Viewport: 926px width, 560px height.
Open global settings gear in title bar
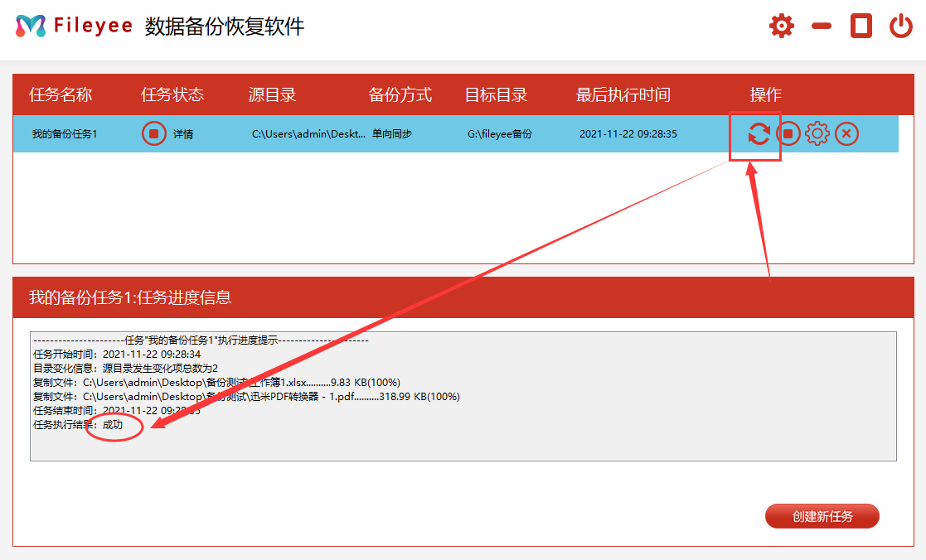tap(781, 26)
